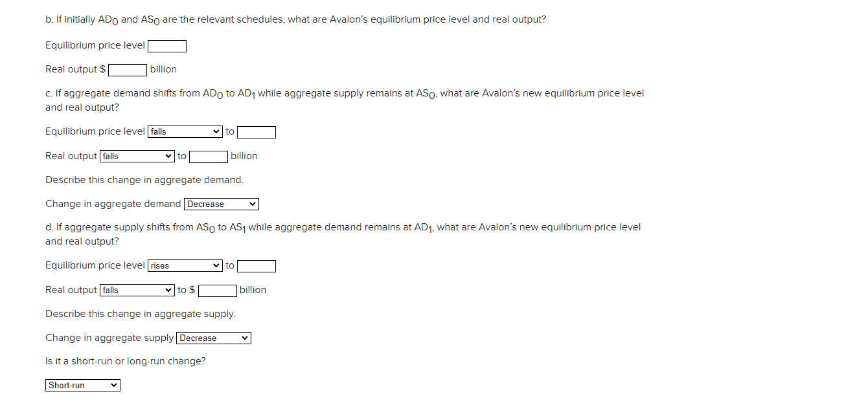Viewport: 868px width, 407px height.
Task: Click the chevron arrow next to Decrease demand option
Action: pyautogui.click(x=253, y=204)
